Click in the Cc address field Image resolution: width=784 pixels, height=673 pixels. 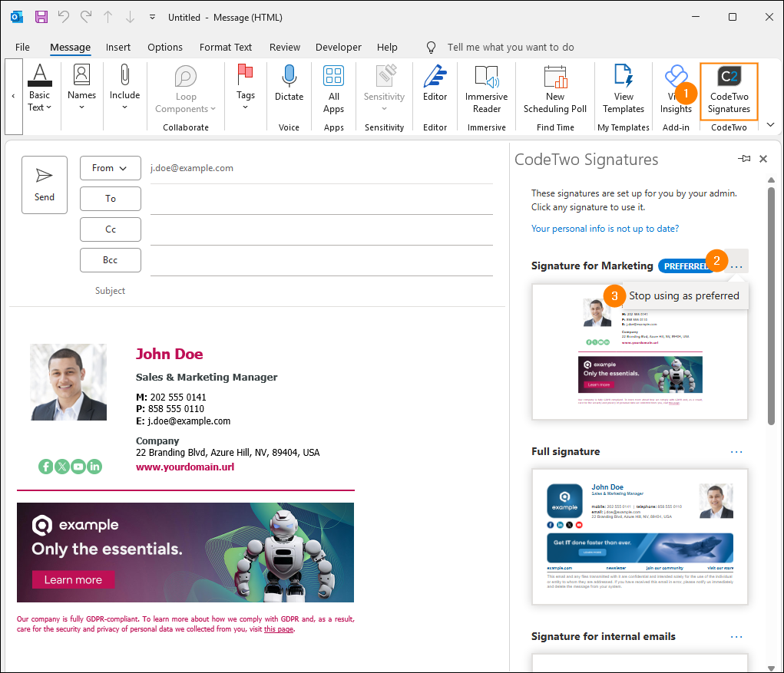point(322,230)
